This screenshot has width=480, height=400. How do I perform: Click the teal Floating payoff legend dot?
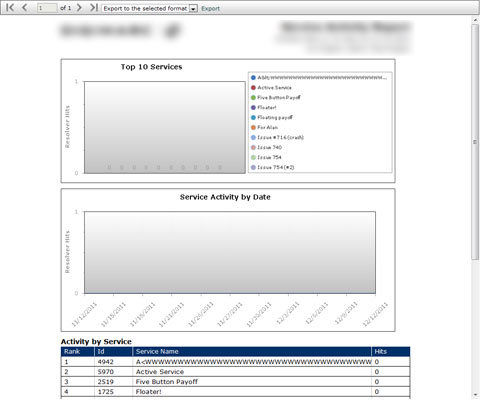253,117
